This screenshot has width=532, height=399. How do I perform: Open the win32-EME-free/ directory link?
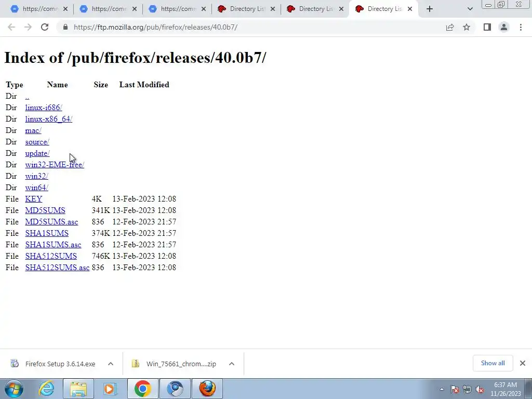click(x=55, y=165)
